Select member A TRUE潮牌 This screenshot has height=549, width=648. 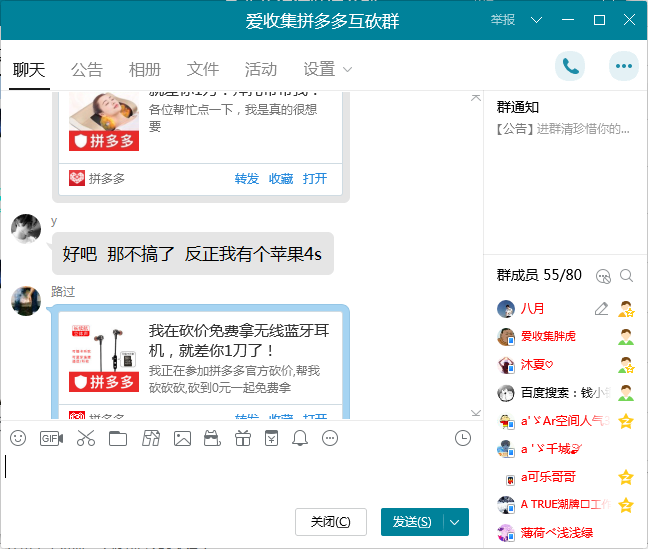click(x=565, y=505)
